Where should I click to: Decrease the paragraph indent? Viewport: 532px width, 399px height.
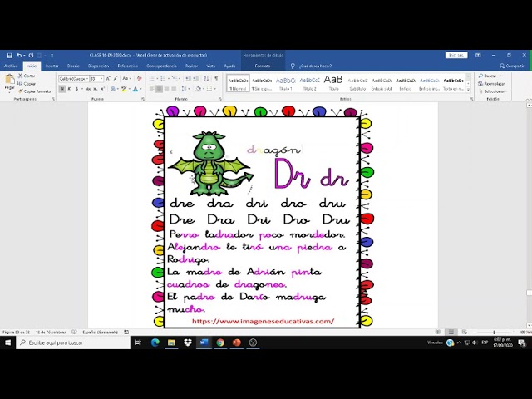tap(189, 79)
